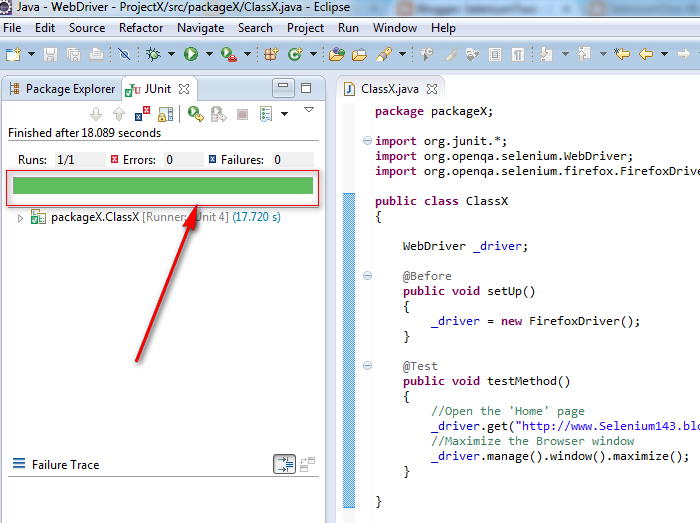The image size is (700, 523).
Task: Open the Search menu
Action: (255, 28)
